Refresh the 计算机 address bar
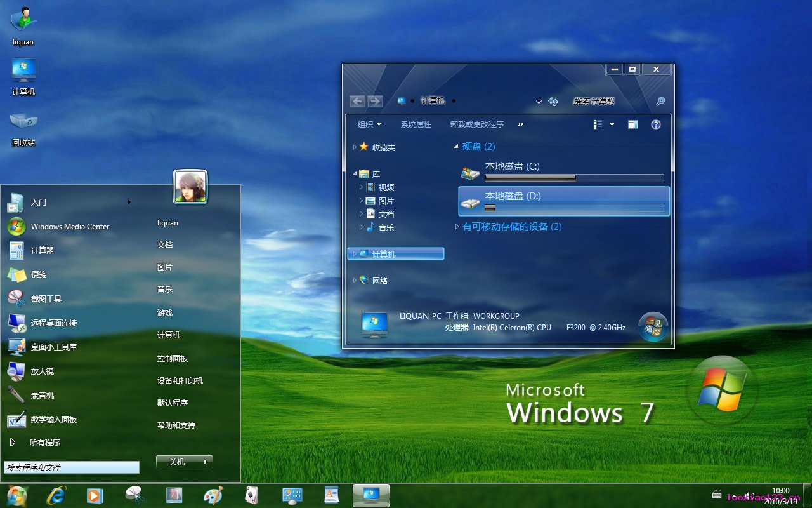 coord(553,101)
